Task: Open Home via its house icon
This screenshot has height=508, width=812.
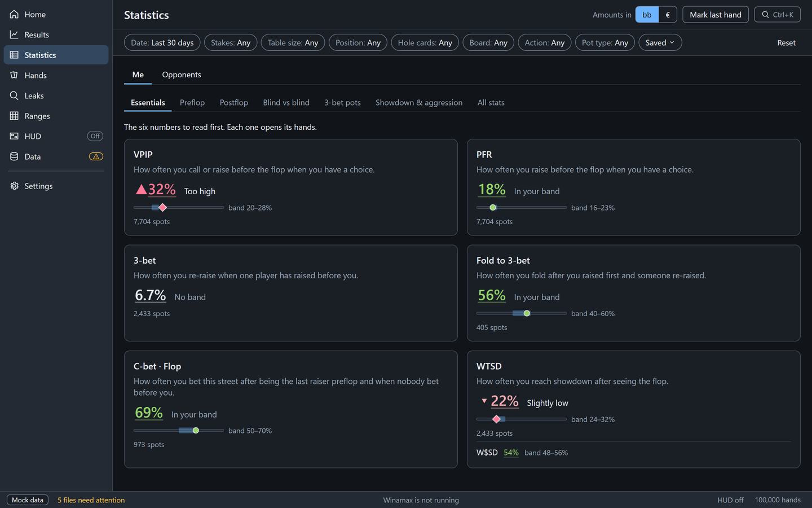Action: (14, 14)
